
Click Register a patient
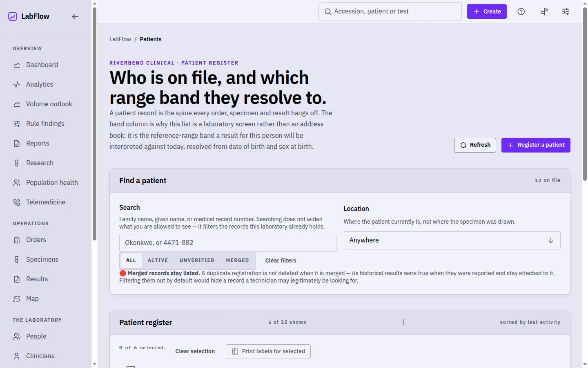[536, 145]
